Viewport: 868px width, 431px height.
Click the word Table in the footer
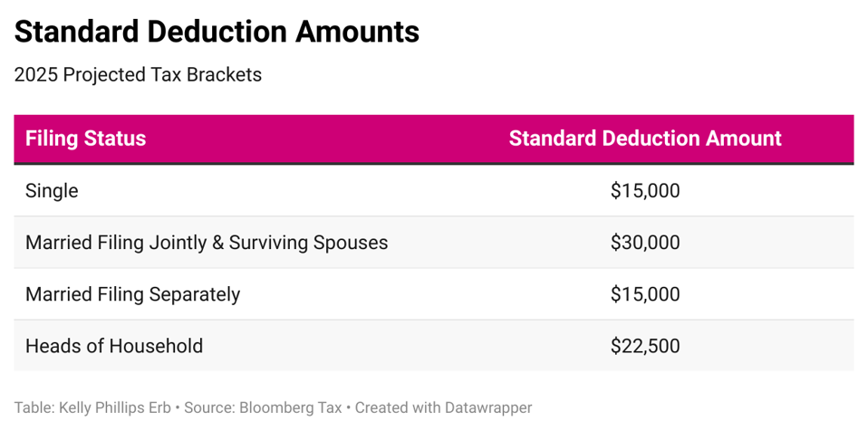33,407
